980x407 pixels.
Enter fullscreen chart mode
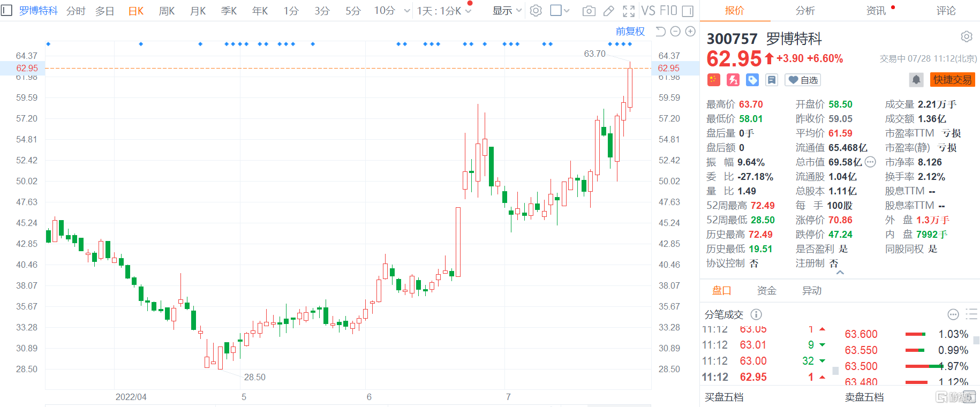click(629, 11)
